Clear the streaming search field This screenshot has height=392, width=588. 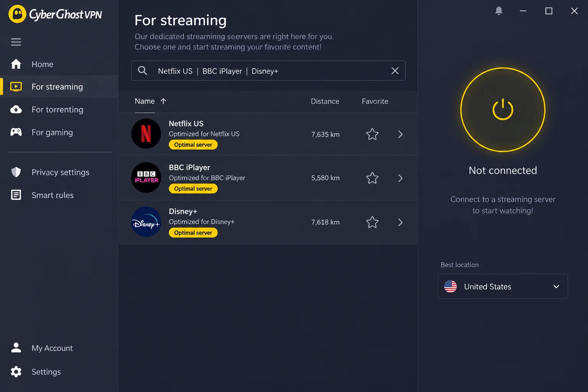(x=395, y=71)
